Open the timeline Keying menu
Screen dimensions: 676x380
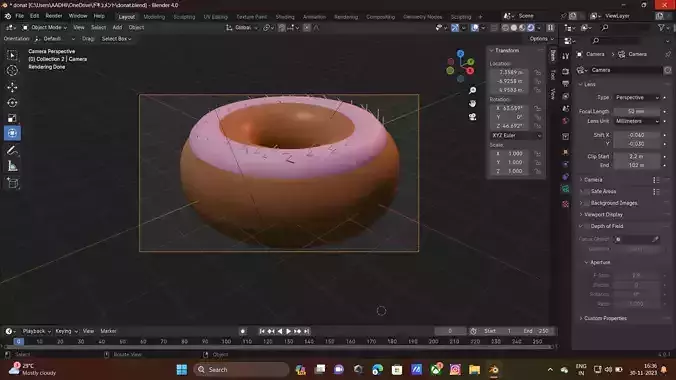click(66, 331)
